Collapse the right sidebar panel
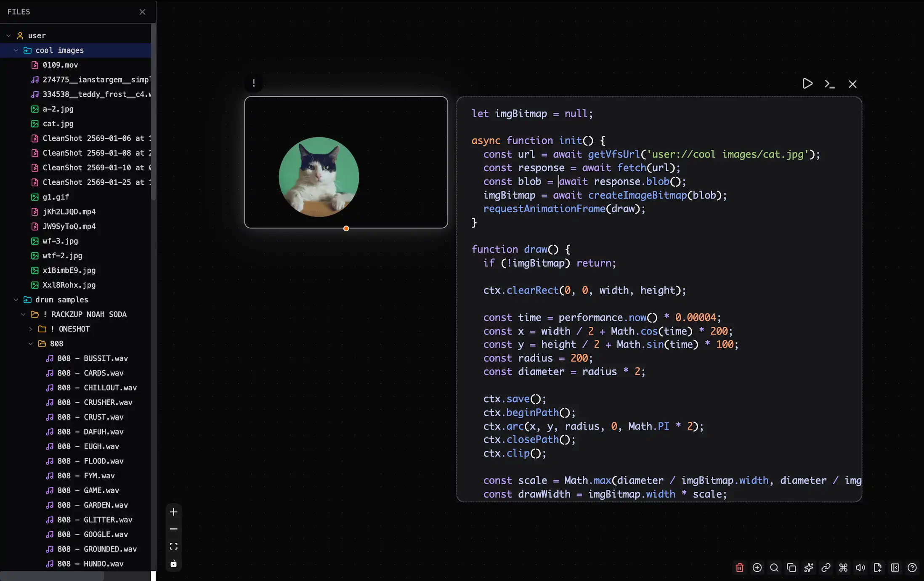 [895, 568]
